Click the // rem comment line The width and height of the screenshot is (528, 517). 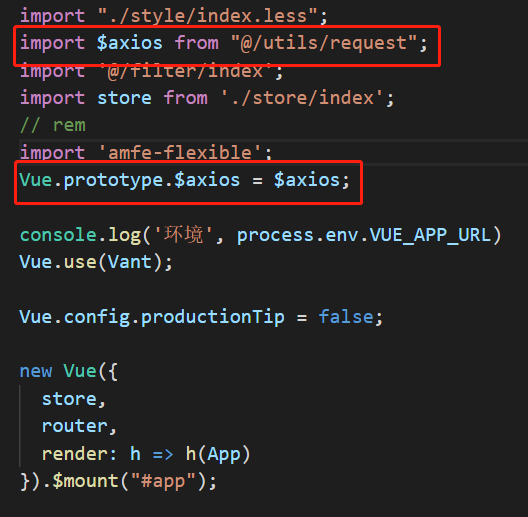pos(53,125)
